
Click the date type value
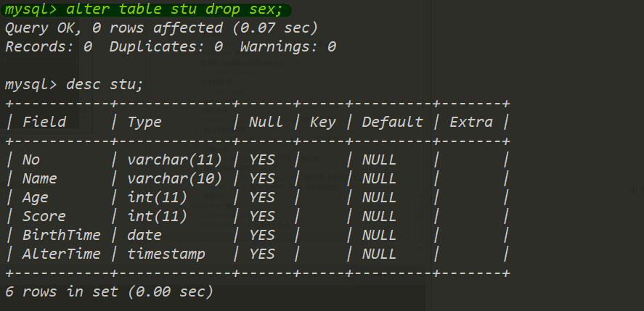point(144,235)
